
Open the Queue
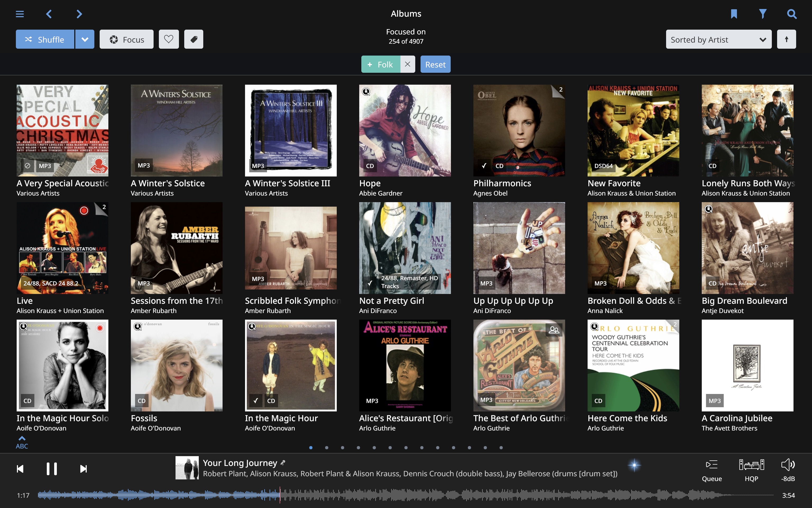(x=712, y=470)
